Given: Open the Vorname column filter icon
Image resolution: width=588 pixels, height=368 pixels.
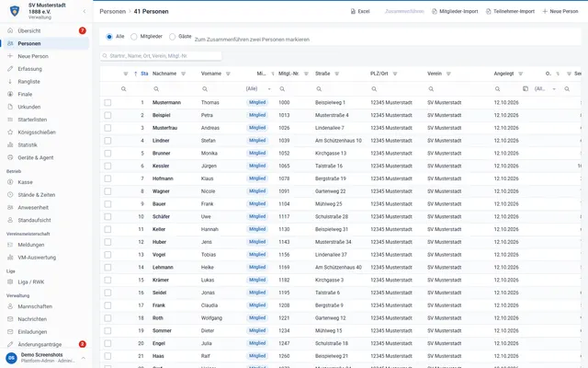Looking at the screenshot, I should point(228,74).
